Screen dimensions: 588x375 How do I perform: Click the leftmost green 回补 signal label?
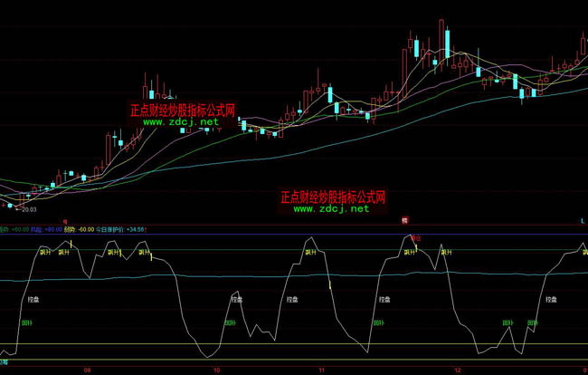(x=26, y=322)
